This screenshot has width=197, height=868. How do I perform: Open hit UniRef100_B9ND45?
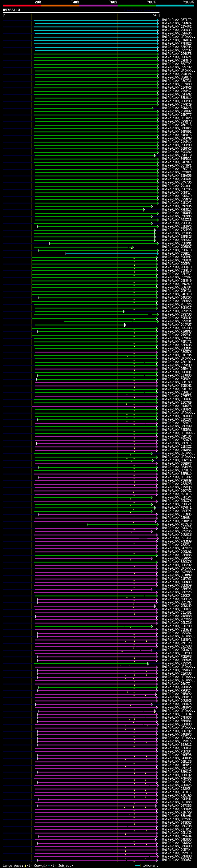pyautogui.click(x=176, y=108)
